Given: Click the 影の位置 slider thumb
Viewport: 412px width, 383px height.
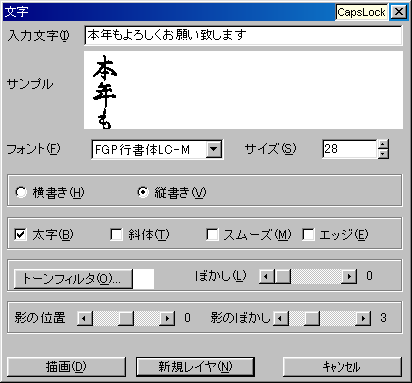Looking at the screenshot, I should point(126,318).
